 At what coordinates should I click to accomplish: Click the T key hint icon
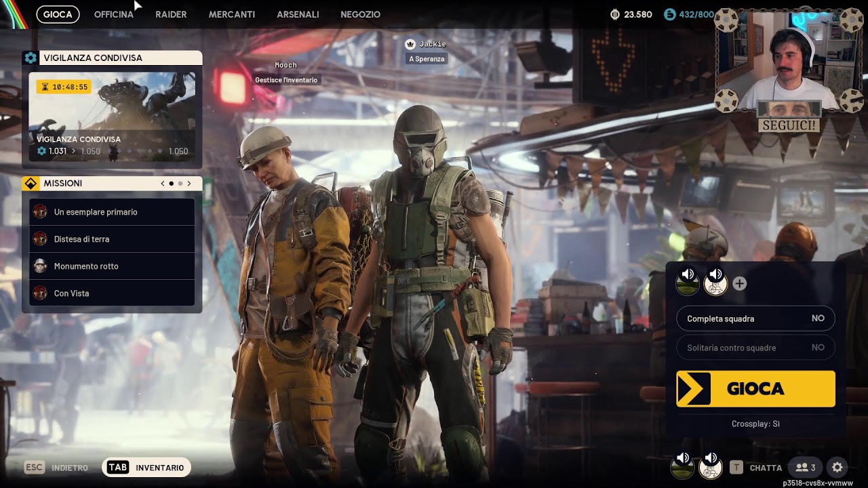(736, 467)
